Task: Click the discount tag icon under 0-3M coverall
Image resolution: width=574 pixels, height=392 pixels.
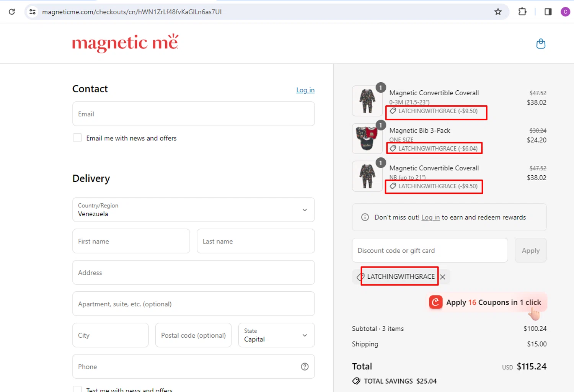Action: pyautogui.click(x=393, y=111)
